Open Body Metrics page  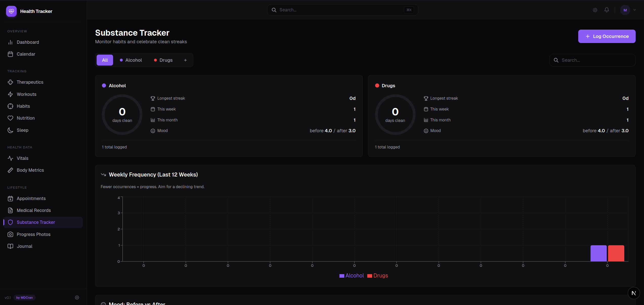pos(43,170)
